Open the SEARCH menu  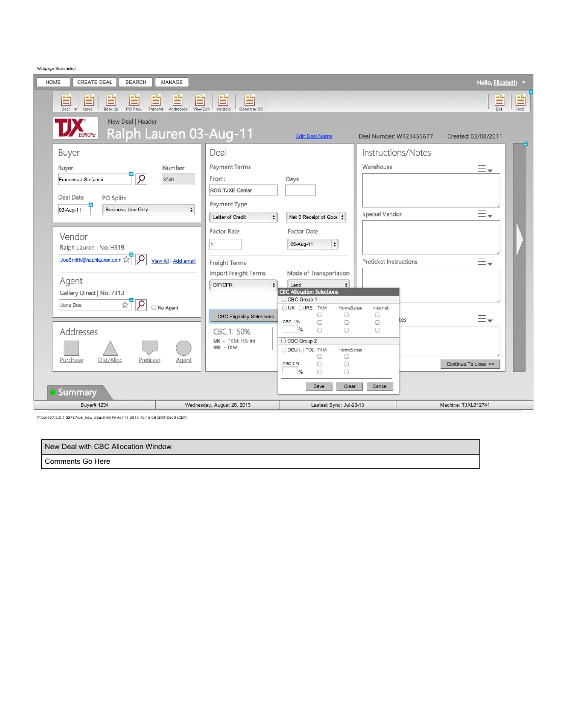[136, 82]
